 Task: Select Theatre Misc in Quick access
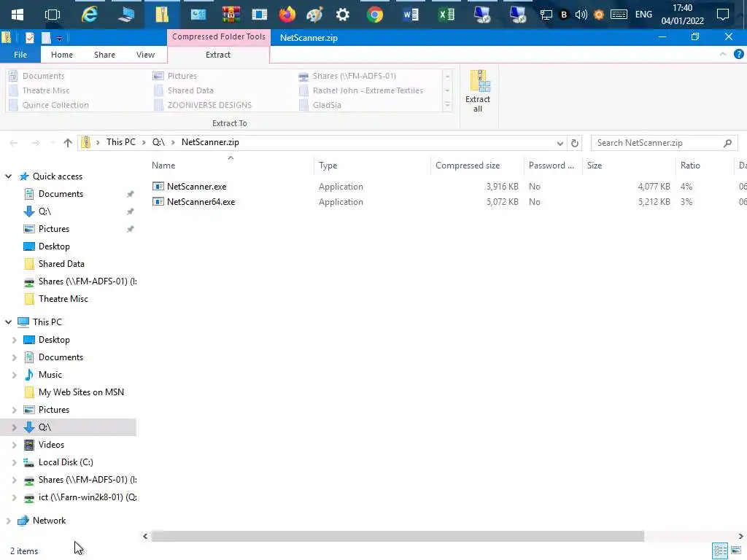pyautogui.click(x=63, y=299)
